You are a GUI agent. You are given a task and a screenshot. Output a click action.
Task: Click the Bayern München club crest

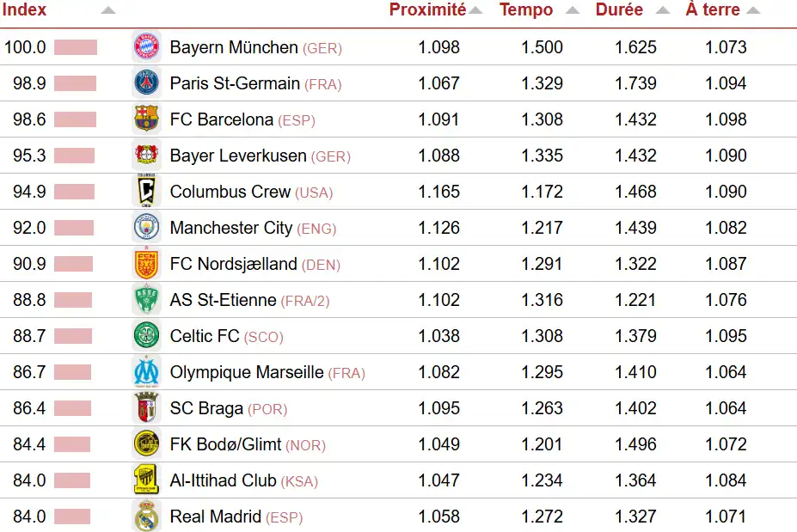[146, 47]
